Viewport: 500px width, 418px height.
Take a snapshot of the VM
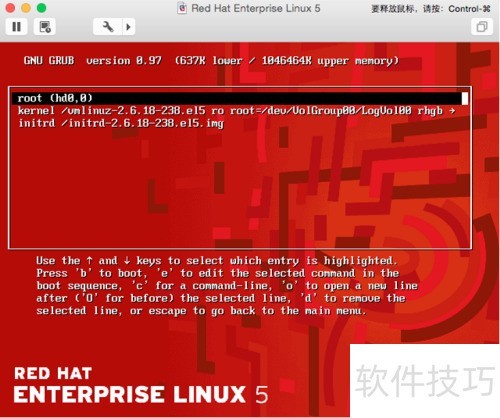pos(45,27)
